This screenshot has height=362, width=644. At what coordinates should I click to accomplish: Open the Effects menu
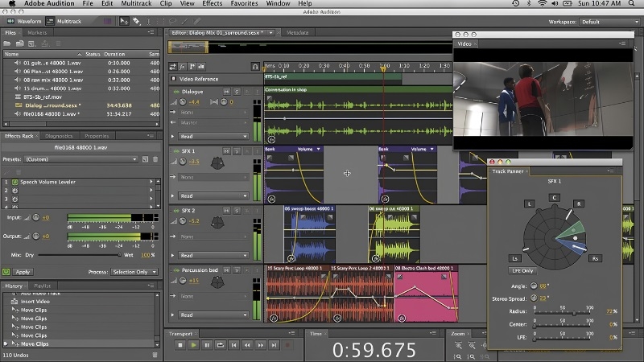212,3
